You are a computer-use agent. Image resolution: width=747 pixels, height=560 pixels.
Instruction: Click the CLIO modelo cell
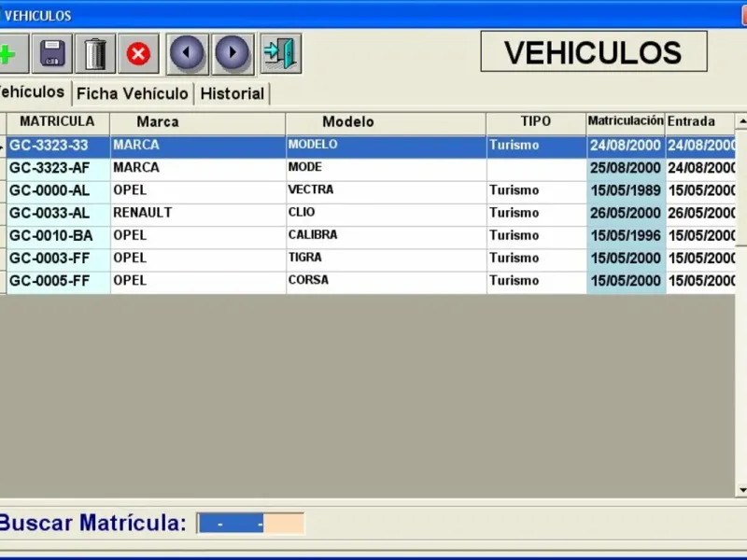386,214
